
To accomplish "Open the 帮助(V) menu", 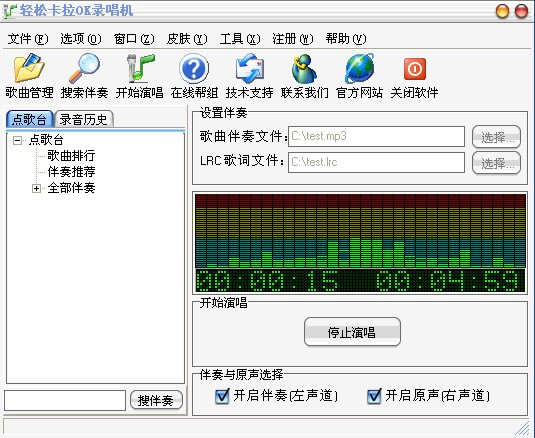I will tap(346, 39).
